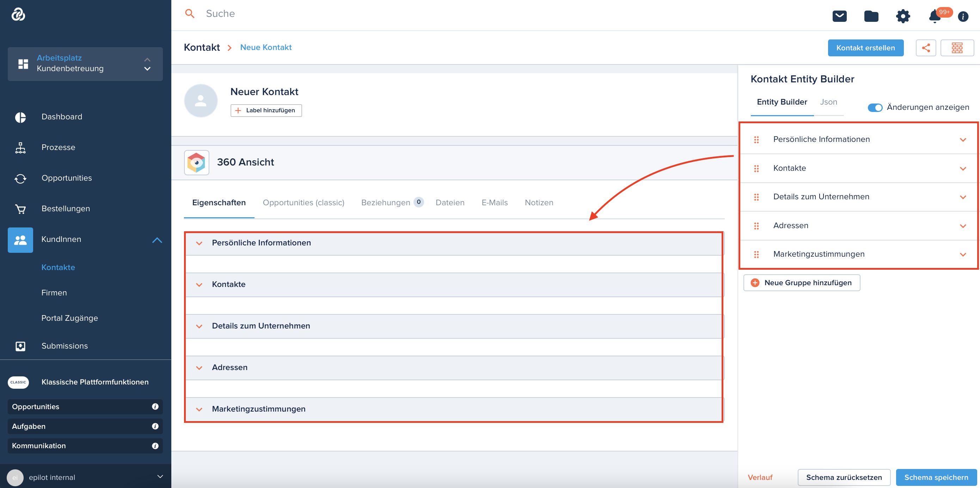
Task: Click the notifications bell icon
Action: coord(935,15)
